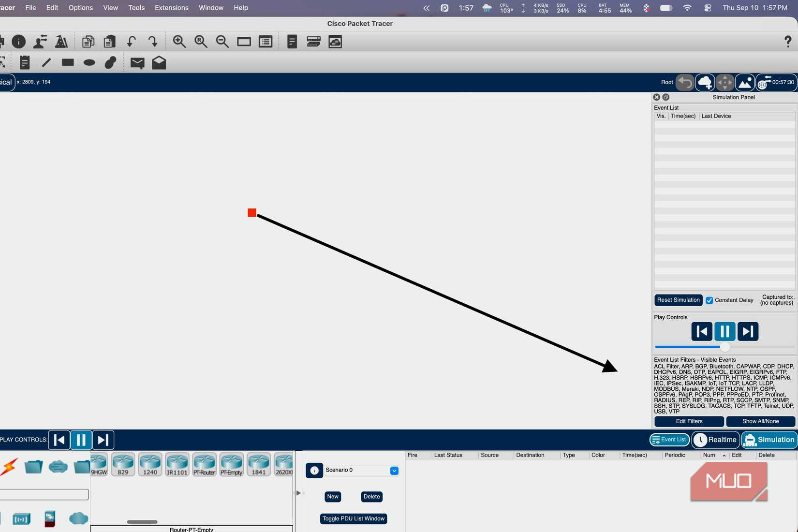Viewport: 798px width, 532px height.
Task: Select the Draw Freeform tool
Action: (x=111, y=62)
